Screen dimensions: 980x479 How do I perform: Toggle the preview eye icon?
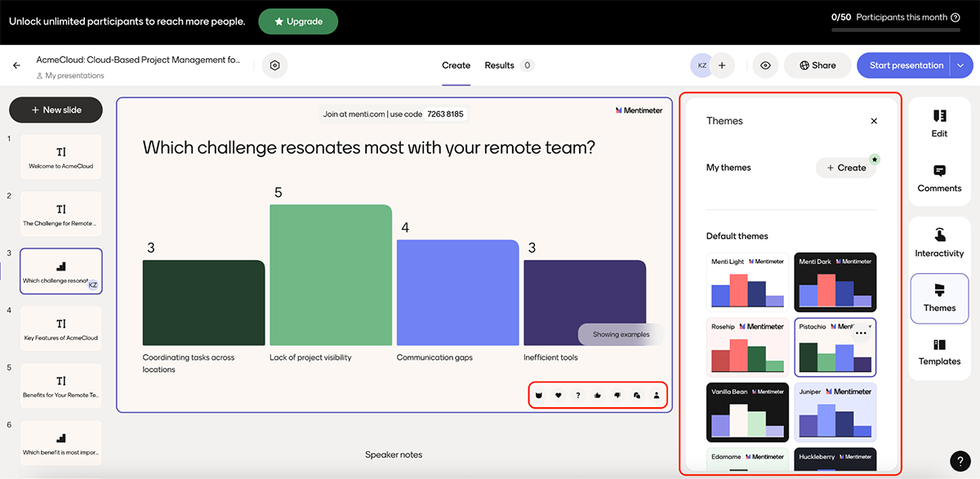point(764,65)
